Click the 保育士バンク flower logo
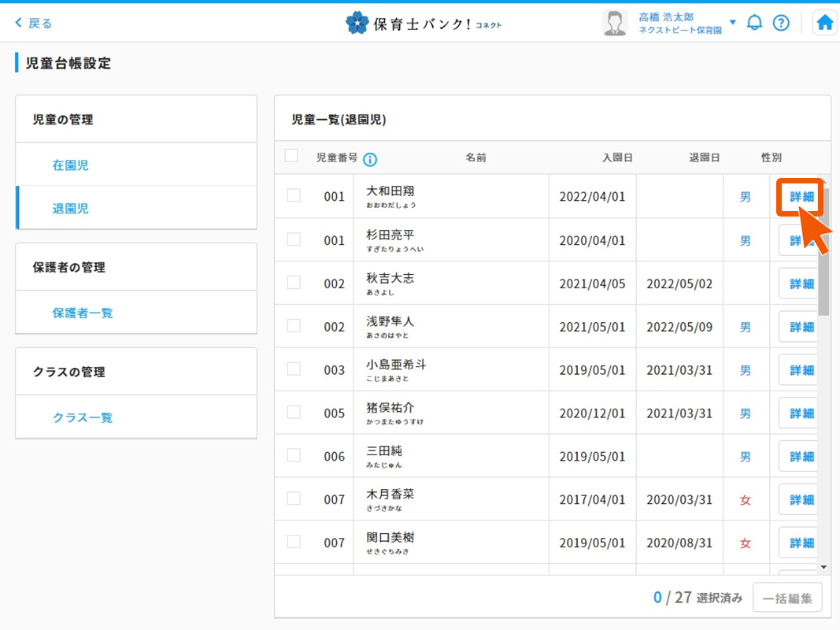Viewport: 840px width, 630px height. tap(357, 23)
